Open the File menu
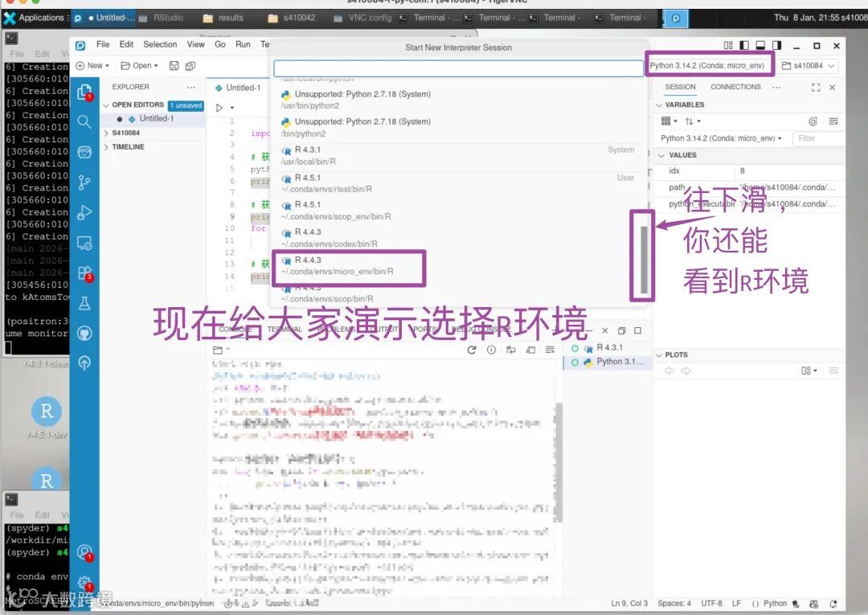Screen dimensions: 868x615 coord(102,44)
